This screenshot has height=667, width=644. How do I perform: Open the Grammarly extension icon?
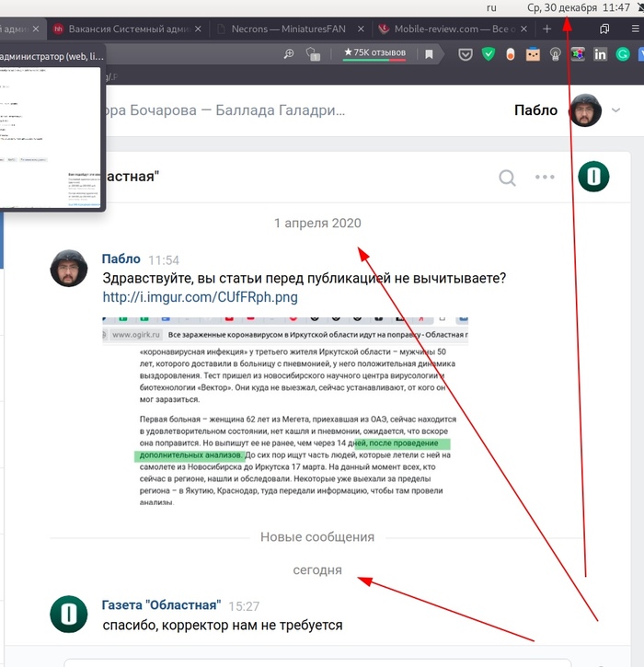click(x=623, y=54)
